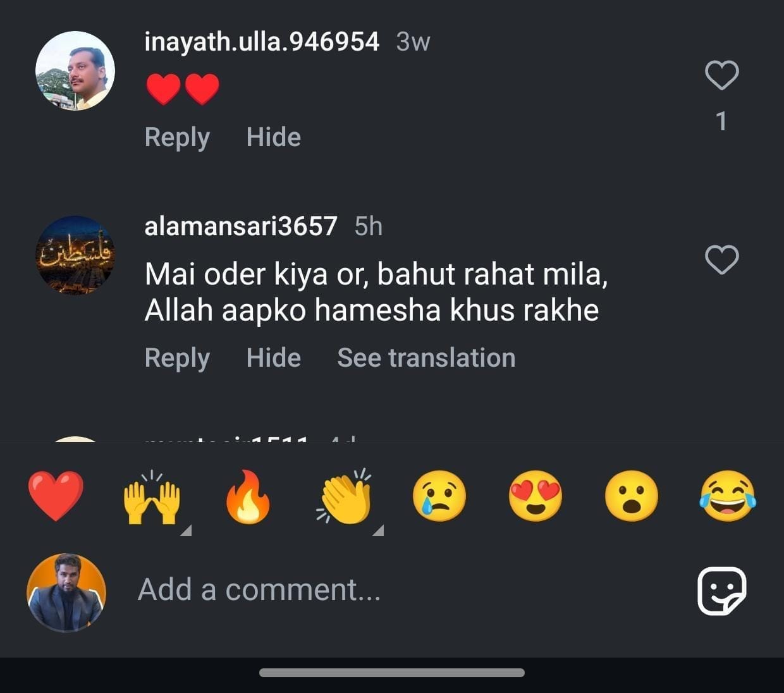Show translation of alamansari3657's comment

(x=426, y=358)
